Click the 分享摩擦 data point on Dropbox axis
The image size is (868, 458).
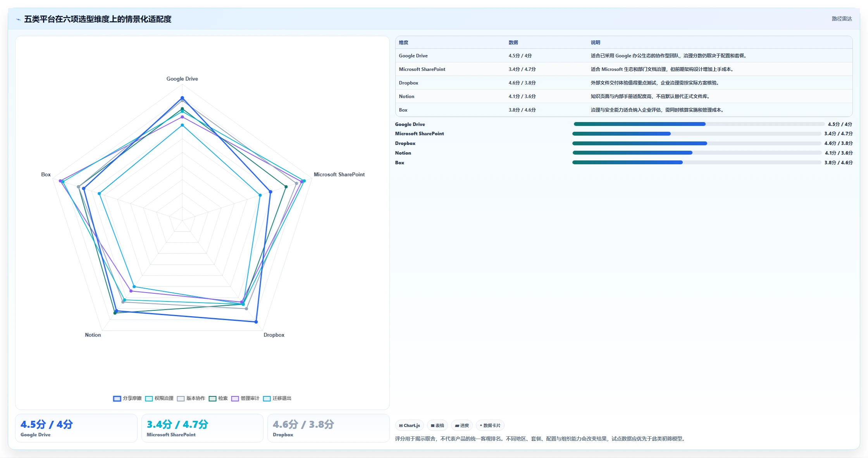click(256, 322)
